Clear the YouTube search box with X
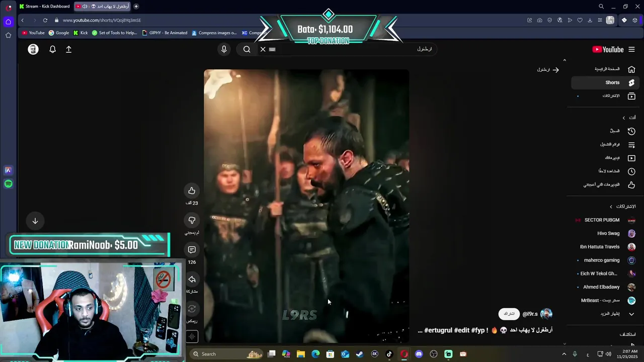 pyautogui.click(x=263, y=49)
